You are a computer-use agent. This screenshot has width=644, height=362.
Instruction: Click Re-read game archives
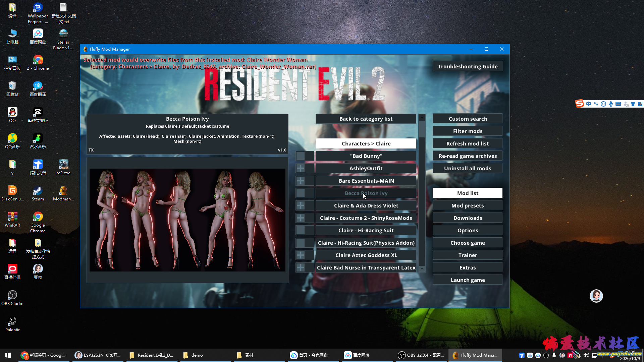coord(468,156)
